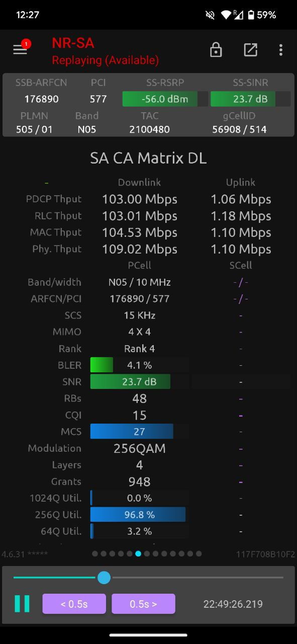Select the last page indicator dot
The height and width of the screenshot is (644, 297).
[x=199, y=553]
